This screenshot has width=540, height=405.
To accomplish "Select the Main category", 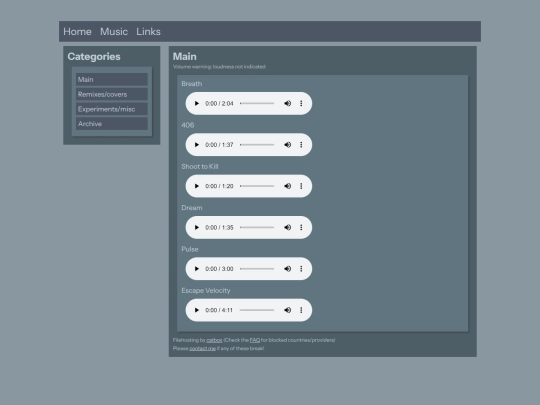I will [112, 80].
